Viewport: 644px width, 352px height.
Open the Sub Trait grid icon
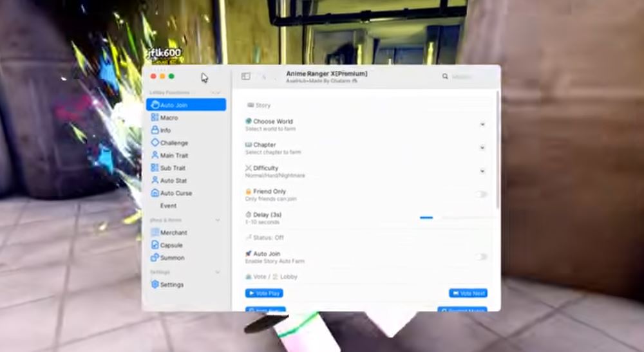(x=155, y=168)
